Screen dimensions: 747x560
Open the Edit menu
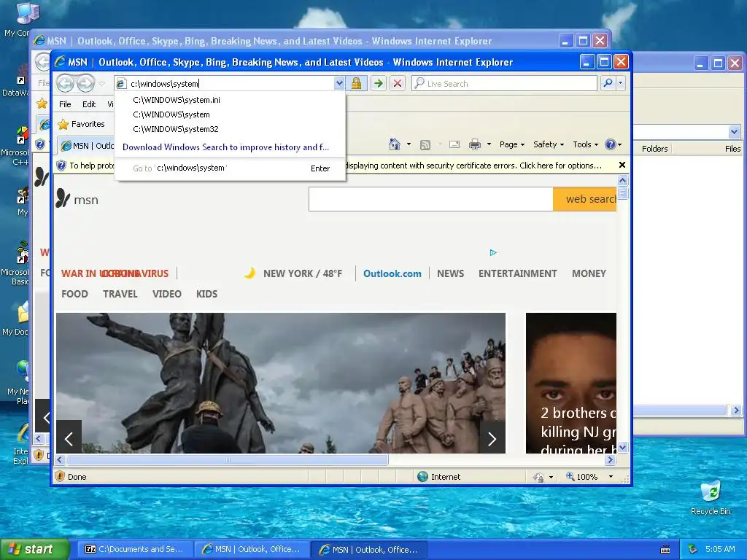89,104
